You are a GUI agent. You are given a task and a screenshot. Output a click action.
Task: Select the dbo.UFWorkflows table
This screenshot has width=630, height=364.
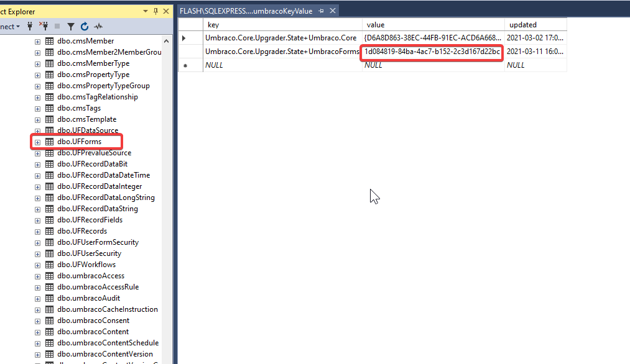click(x=86, y=264)
